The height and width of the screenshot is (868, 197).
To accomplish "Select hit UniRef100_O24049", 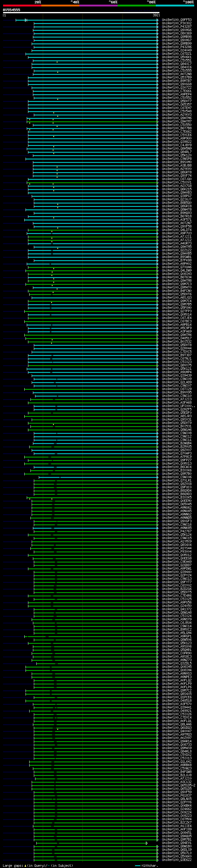I will pyautogui.click(x=177, y=50).
